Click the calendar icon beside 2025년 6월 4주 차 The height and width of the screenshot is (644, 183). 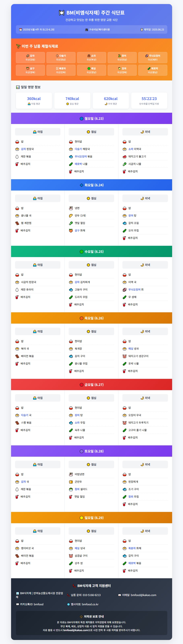click(21, 29)
